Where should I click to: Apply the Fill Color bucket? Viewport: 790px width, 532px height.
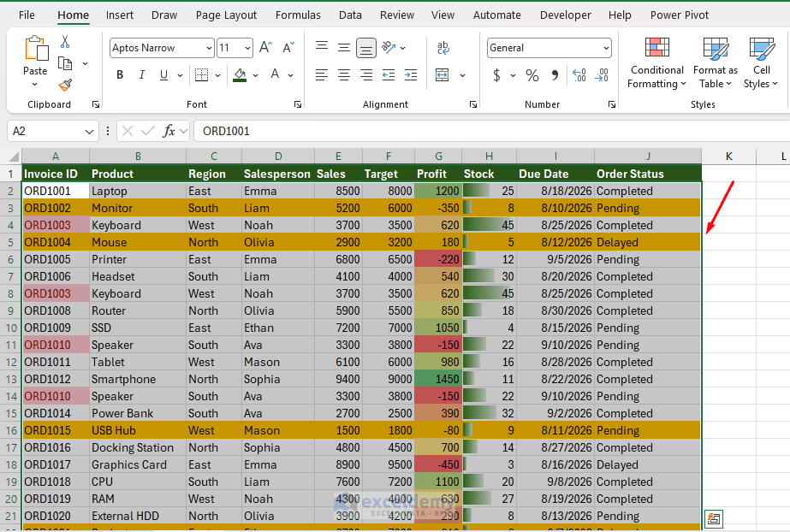tap(240, 75)
